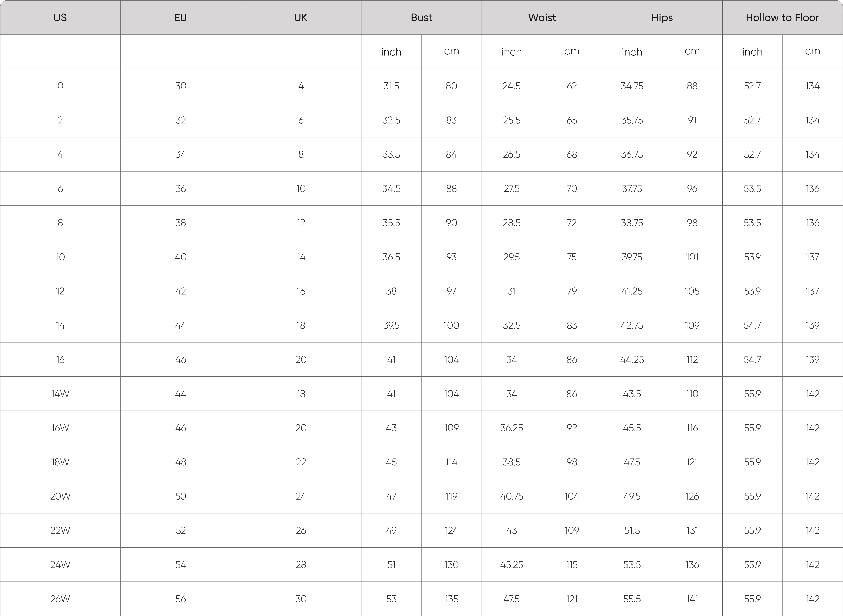Screen dimensions: 843x616
Task: Select UK size 30 cell
Action: (301, 599)
